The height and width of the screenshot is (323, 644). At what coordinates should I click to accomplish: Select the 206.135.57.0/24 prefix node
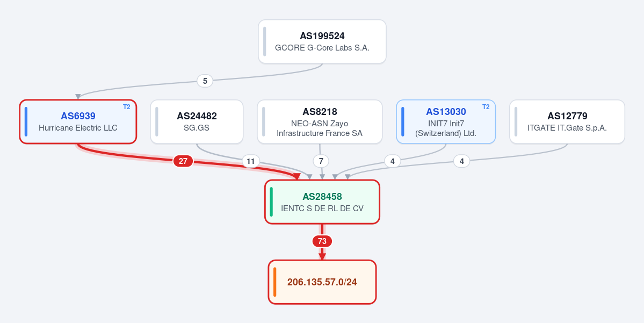[322, 282]
